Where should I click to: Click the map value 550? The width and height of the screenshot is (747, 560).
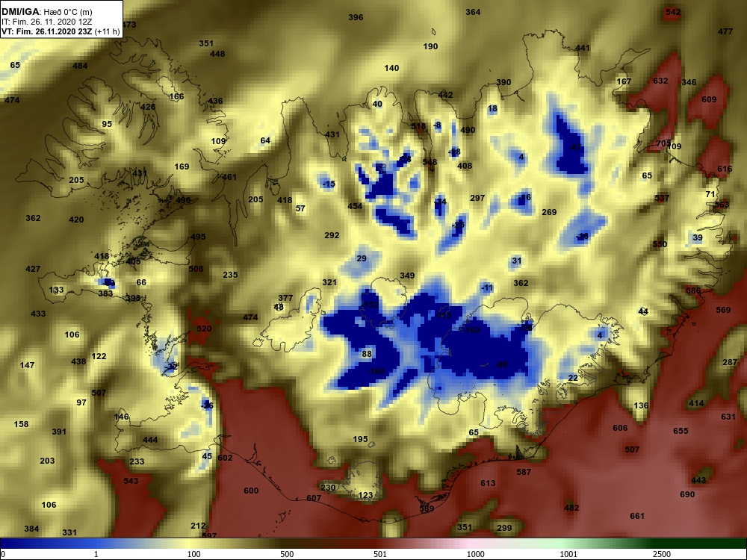point(660,244)
